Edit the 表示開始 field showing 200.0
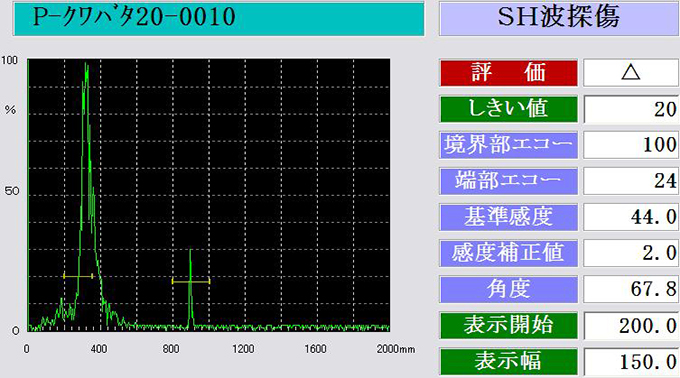This screenshot has width=680, height=378. pyautogui.click(x=631, y=325)
